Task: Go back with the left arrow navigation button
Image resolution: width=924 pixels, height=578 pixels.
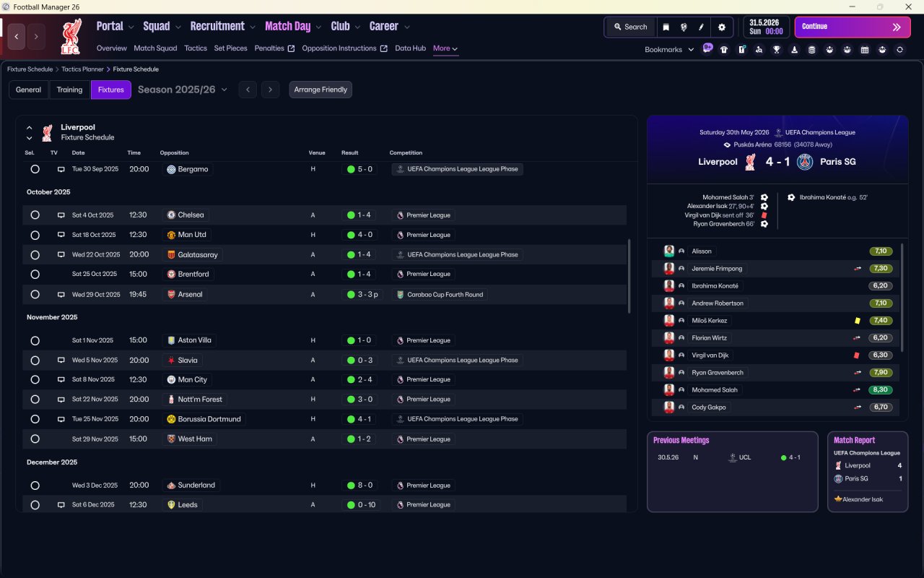Action: coord(17,36)
